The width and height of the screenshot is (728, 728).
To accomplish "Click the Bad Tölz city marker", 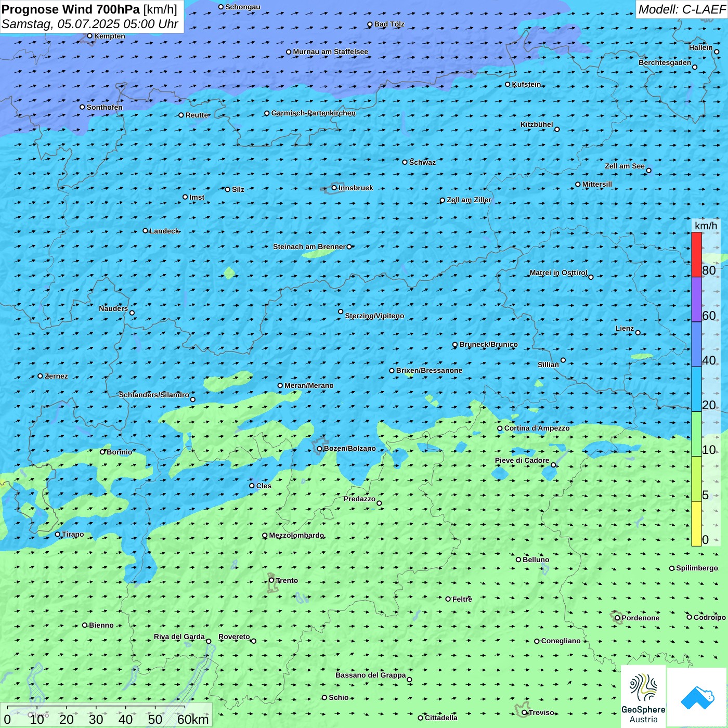I will click(370, 24).
